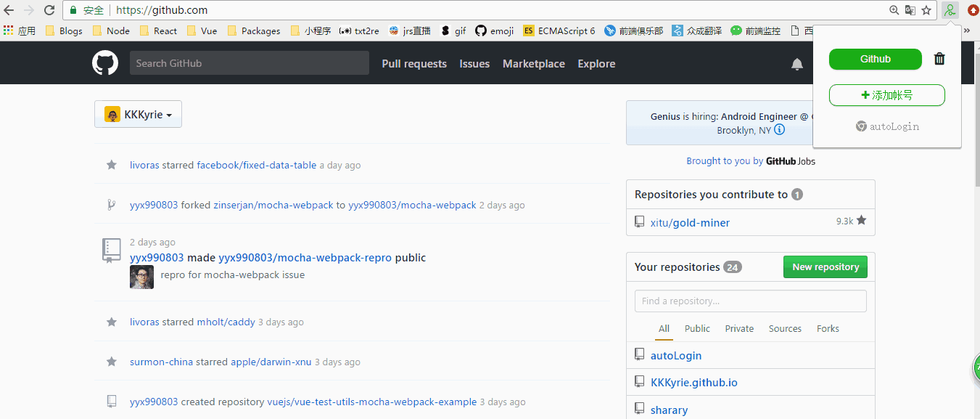Select the Public repositories tab
This screenshot has height=419, width=980.
tap(697, 328)
